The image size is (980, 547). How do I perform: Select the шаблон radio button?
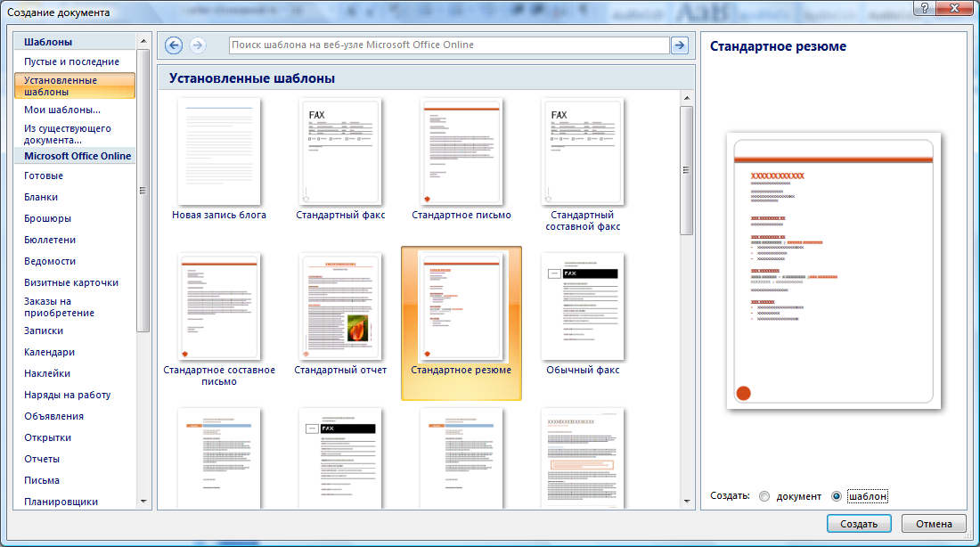[837, 496]
